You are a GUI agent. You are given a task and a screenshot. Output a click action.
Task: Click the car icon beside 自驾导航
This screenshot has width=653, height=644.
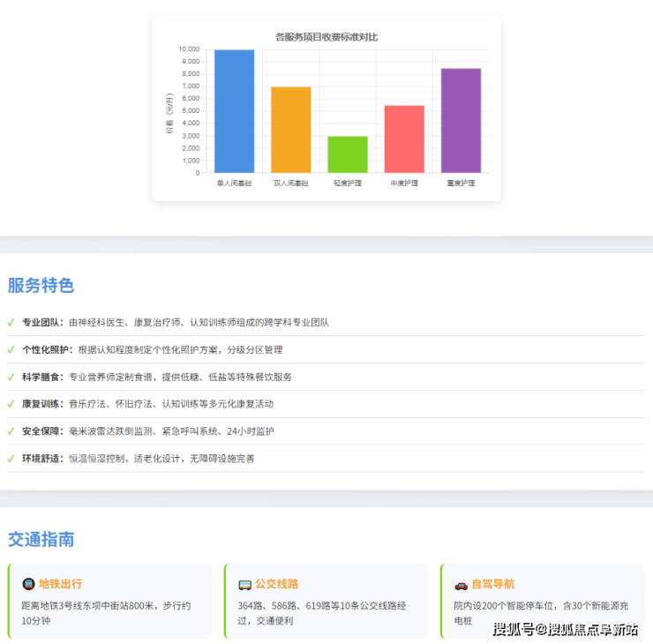coord(461,584)
